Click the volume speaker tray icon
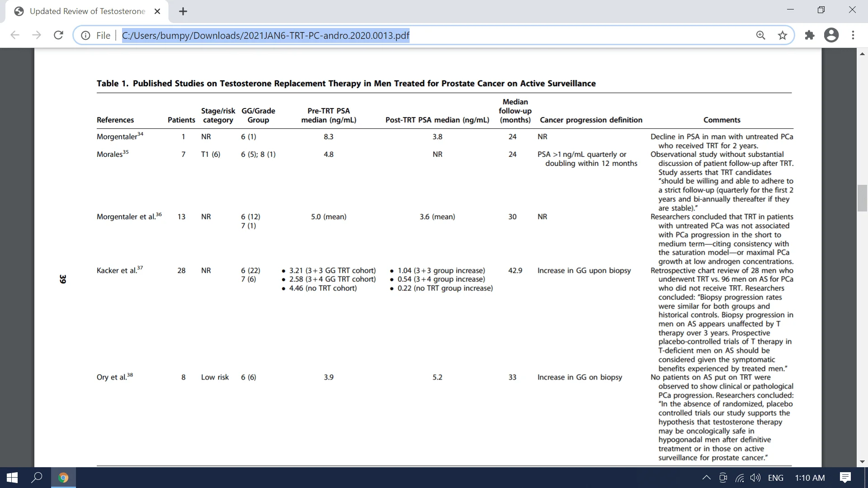Viewport: 868px width, 488px height. [755, 478]
